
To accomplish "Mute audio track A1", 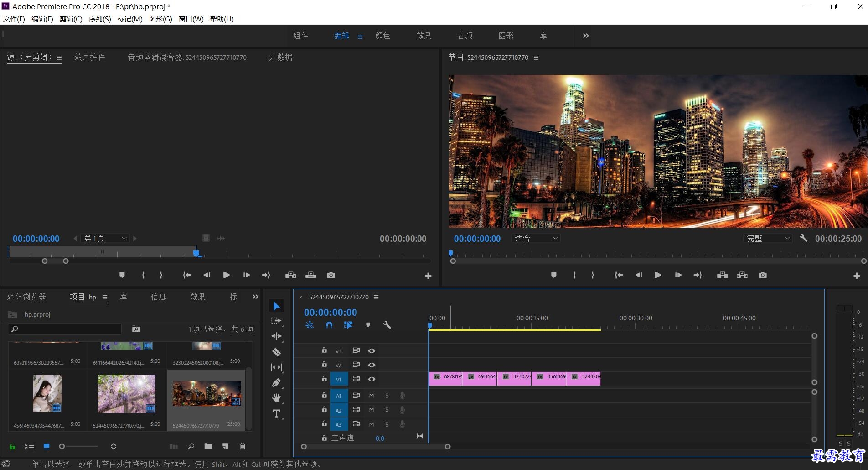I will point(372,396).
